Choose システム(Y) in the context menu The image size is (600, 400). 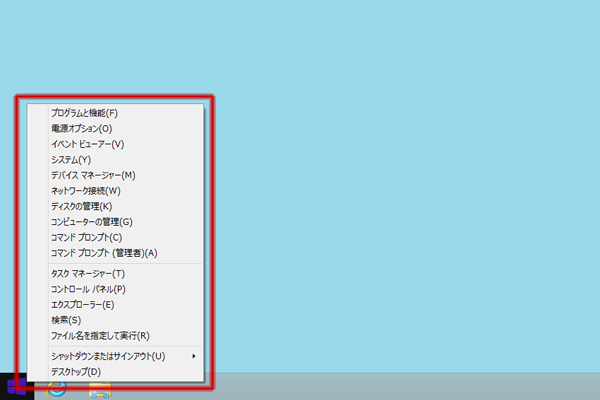click(115, 160)
